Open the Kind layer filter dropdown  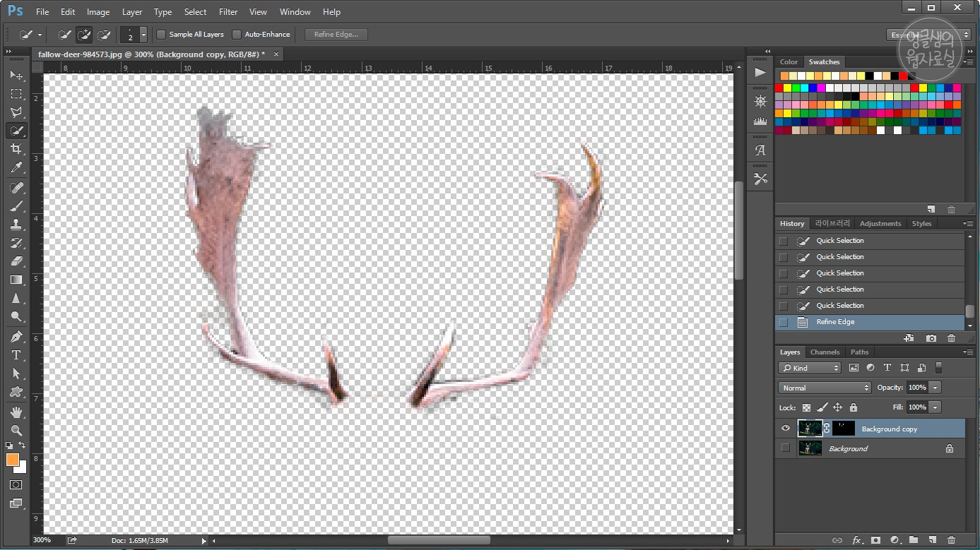(810, 368)
